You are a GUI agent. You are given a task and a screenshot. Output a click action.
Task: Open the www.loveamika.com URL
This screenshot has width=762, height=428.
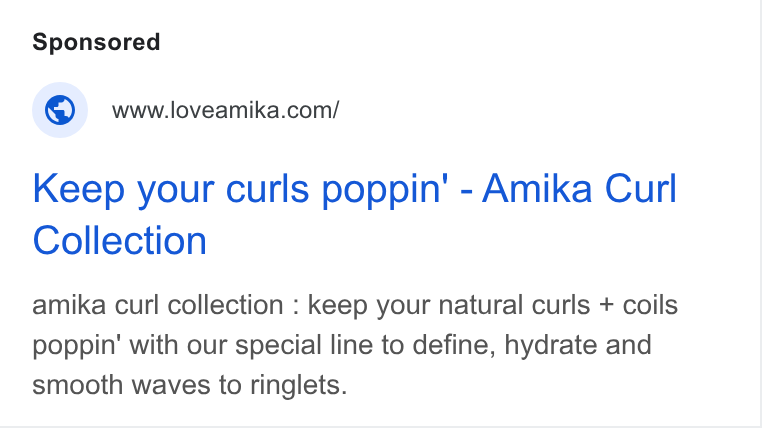225,110
